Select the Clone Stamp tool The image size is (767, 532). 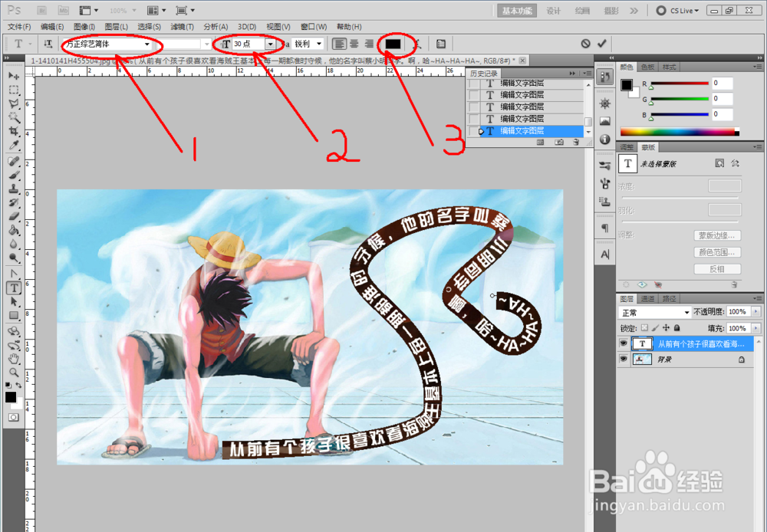pos(14,189)
